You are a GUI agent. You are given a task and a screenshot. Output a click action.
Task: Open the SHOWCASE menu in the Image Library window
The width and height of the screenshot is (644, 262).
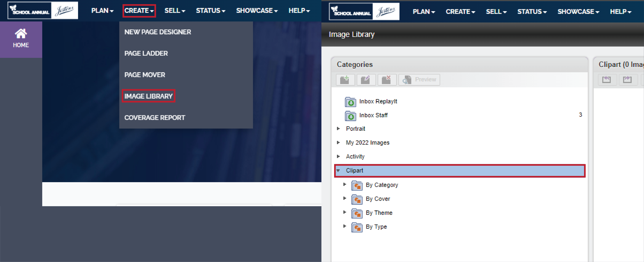pyautogui.click(x=578, y=12)
